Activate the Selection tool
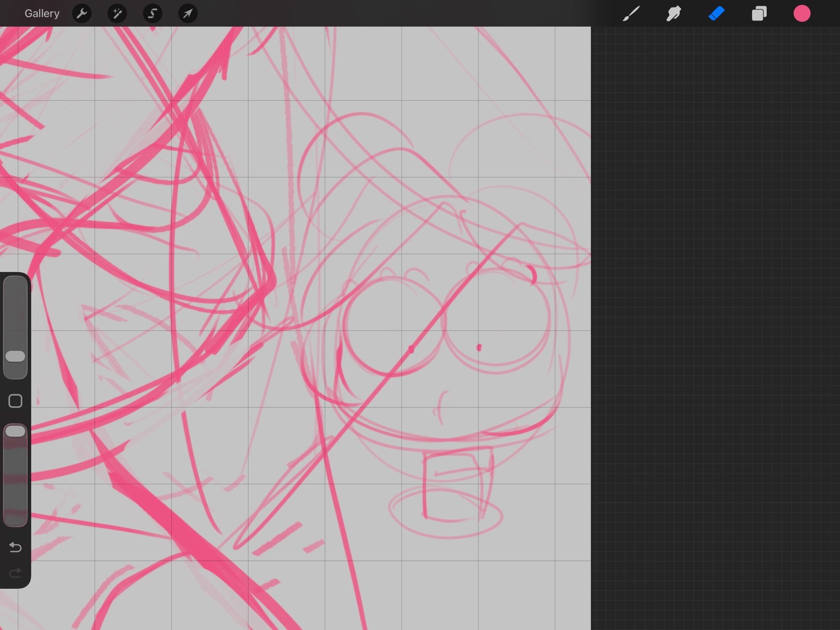Screen dimensions: 840x630 tap(152, 13)
